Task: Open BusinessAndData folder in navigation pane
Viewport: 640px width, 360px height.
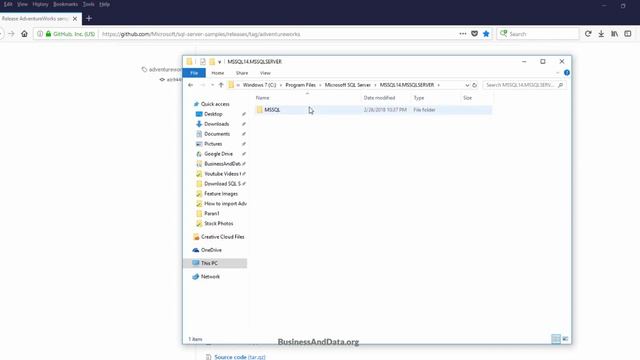Action: (x=222, y=164)
